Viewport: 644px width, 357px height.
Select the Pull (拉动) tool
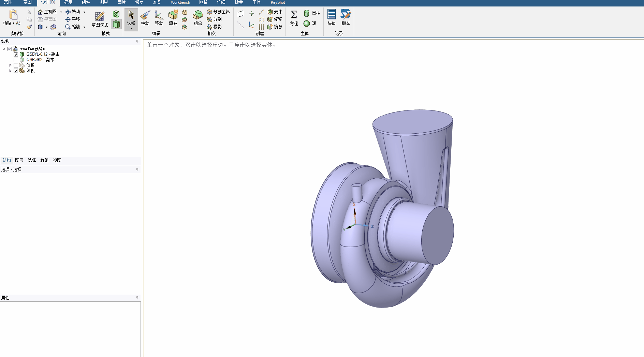(145, 18)
